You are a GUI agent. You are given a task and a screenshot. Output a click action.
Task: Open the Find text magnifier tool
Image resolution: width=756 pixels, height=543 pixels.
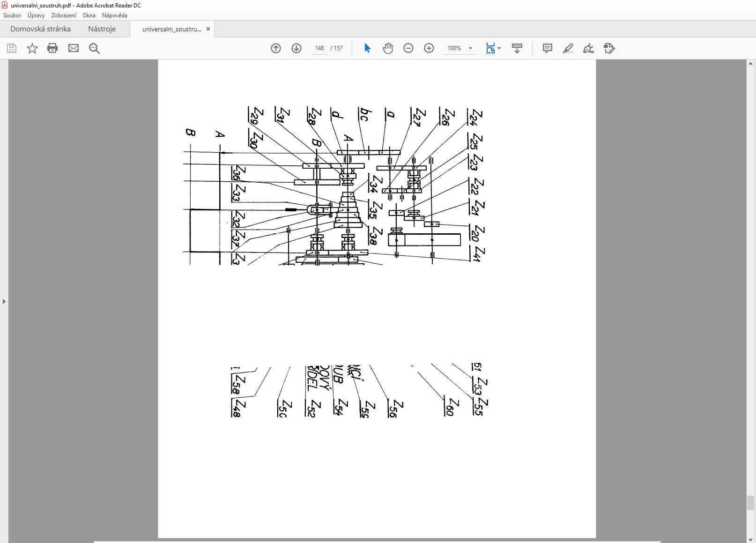pyautogui.click(x=94, y=48)
